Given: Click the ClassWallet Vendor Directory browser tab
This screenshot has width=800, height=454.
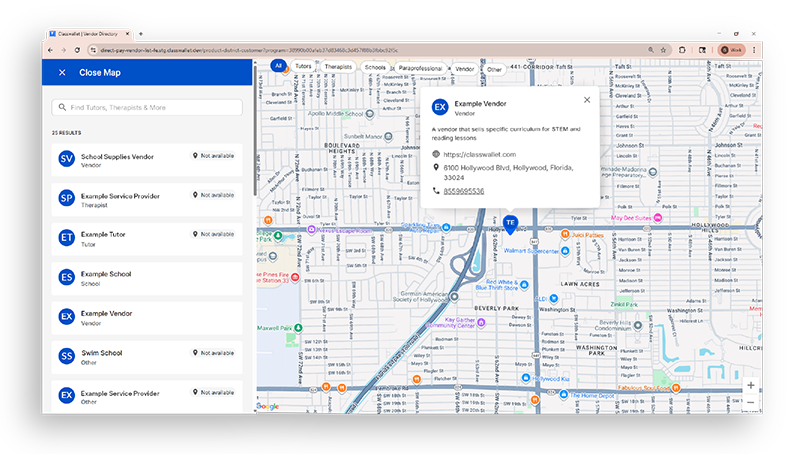Looking at the screenshot, I should (x=89, y=34).
